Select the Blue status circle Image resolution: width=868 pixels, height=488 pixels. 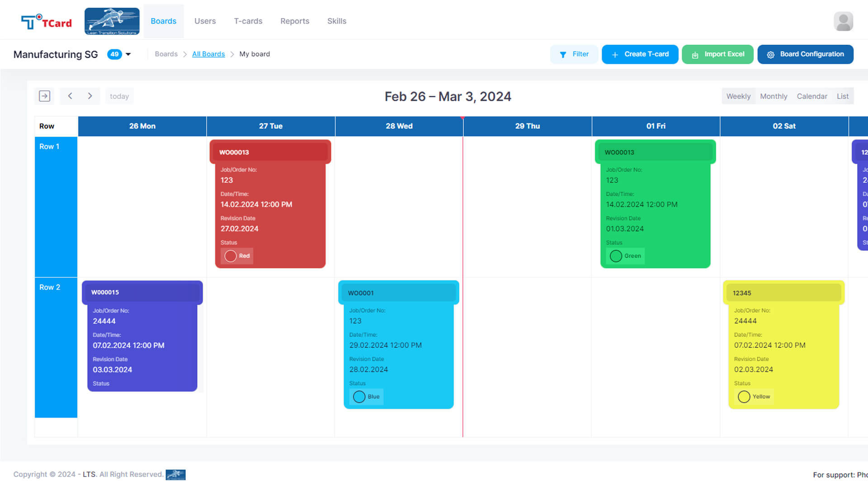[x=359, y=397]
